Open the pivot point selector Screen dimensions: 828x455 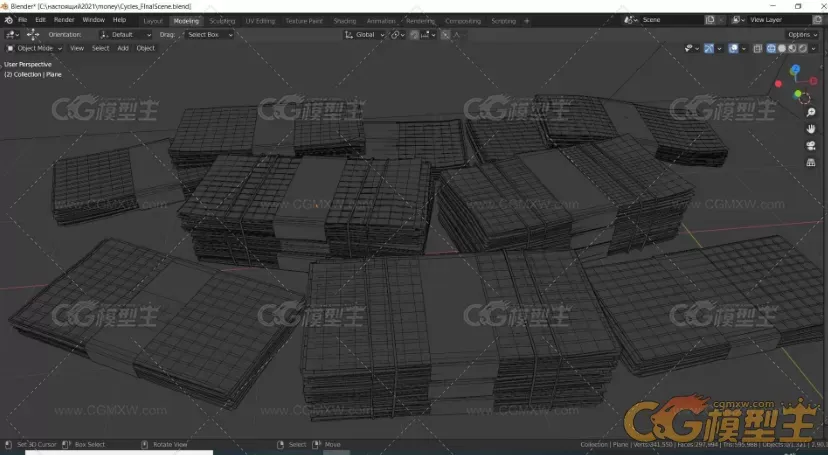click(397, 35)
